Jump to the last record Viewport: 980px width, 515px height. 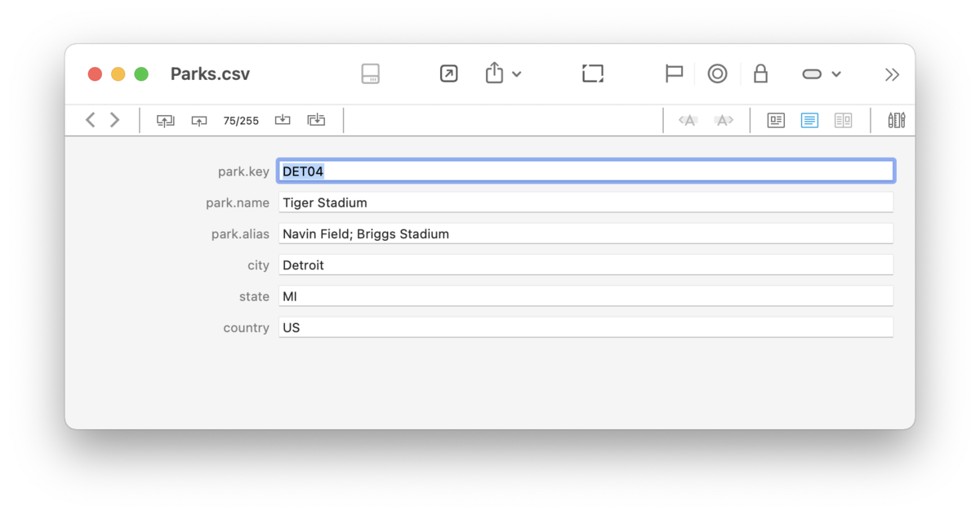[316, 121]
